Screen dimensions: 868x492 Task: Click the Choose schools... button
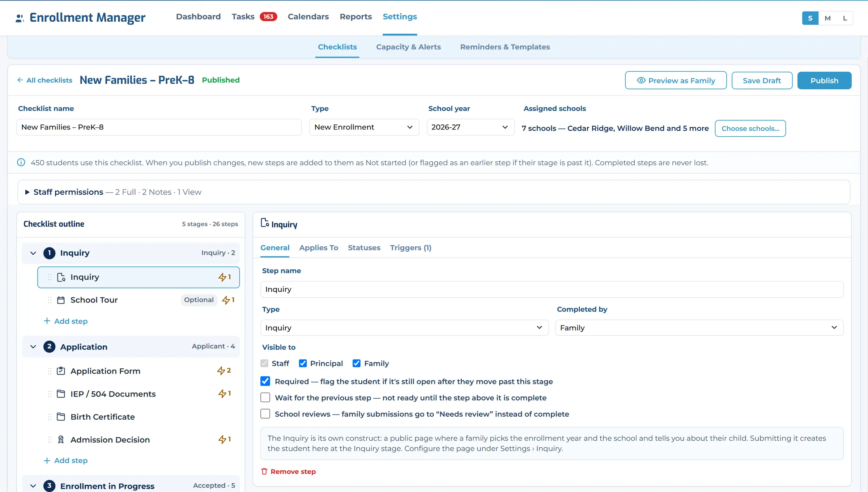(x=750, y=128)
